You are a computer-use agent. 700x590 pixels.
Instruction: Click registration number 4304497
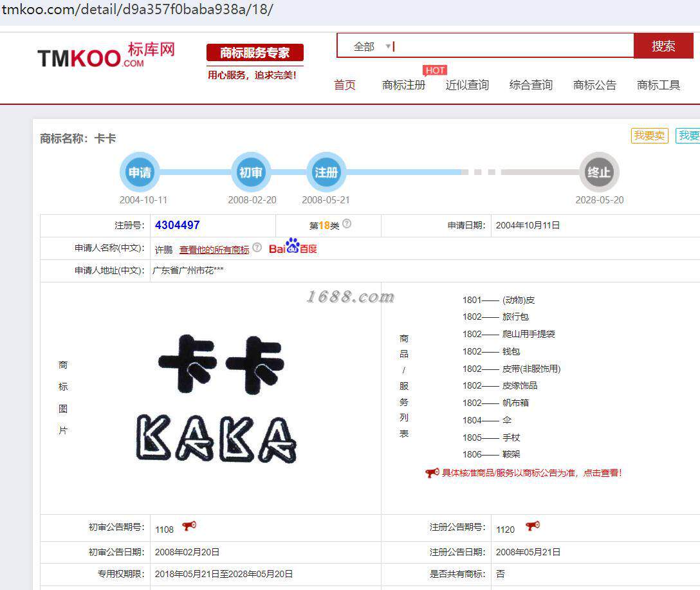tap(177, 225)
